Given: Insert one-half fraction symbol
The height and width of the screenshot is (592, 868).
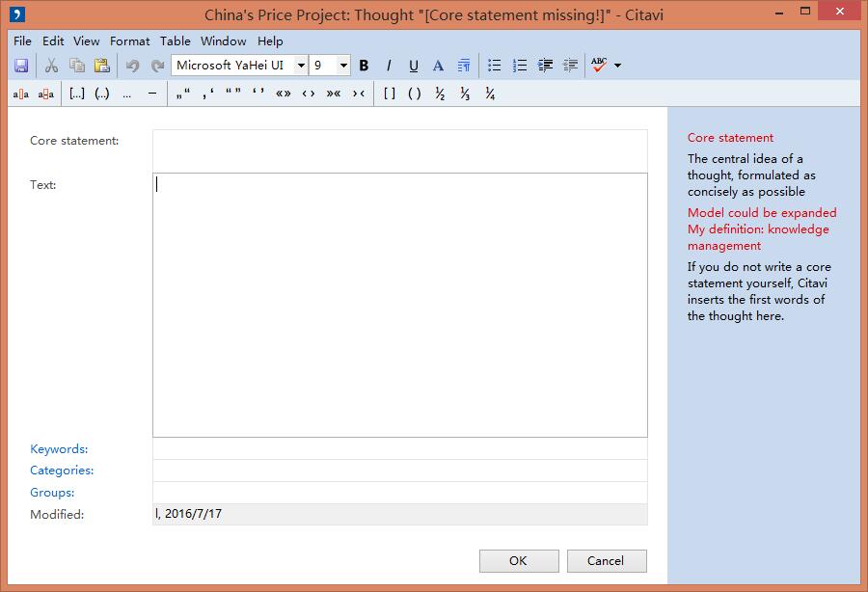Looking at the screenshot, I should (x=440, y=94).
